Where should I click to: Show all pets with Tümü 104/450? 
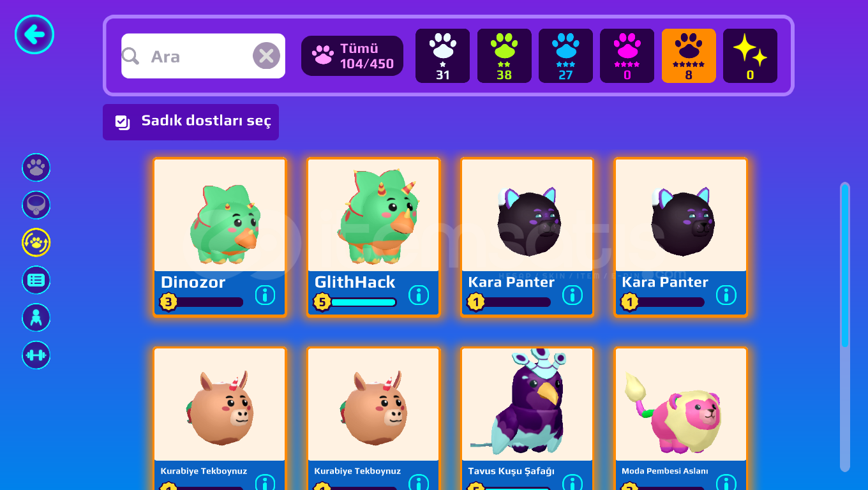point(352,56)
